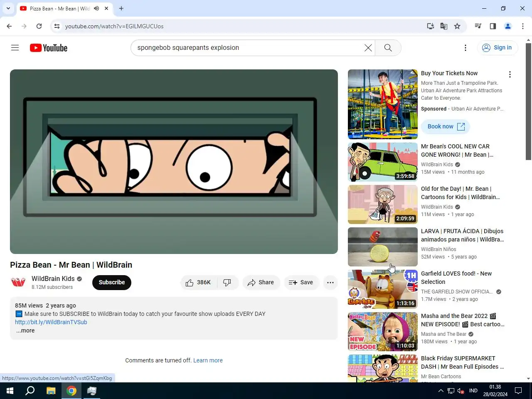Go back in browser history
Screen dimensions: 532x399
[x=9, y=26]
